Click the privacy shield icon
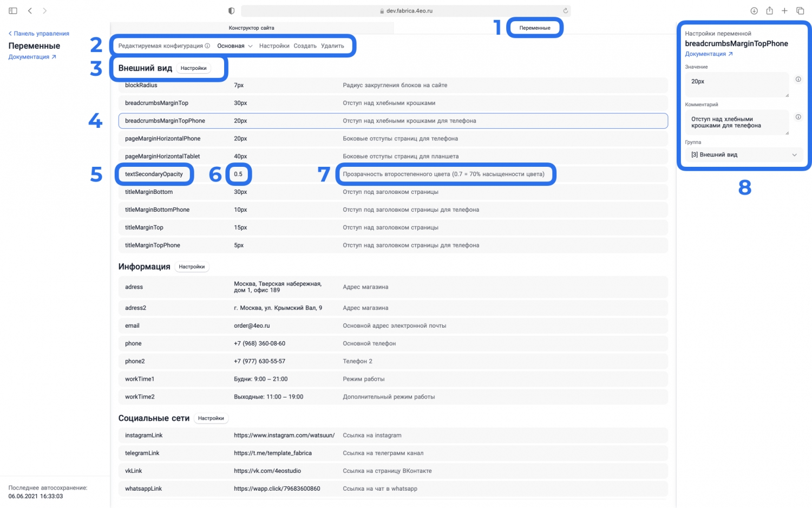This screenshot has width=812, height=508. [x=232, y=11]
